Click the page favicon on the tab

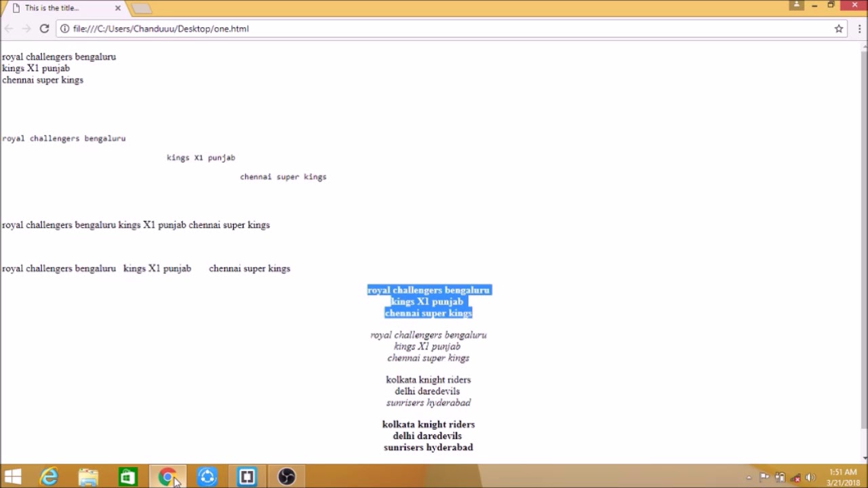[x=16, y=8]
